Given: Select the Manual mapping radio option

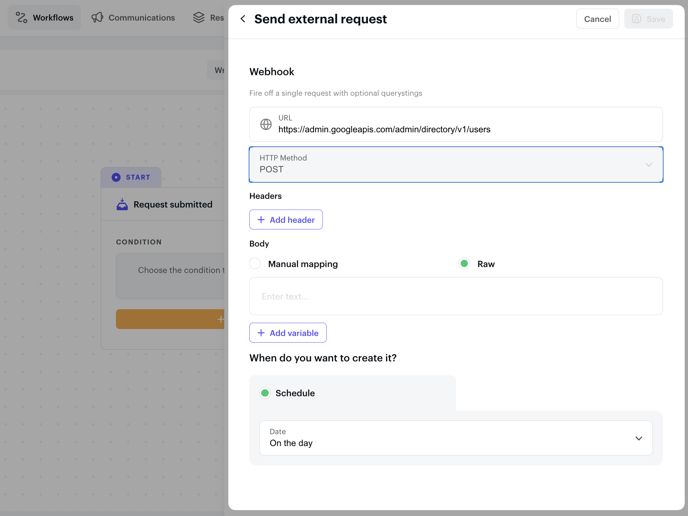Looking at the screenshot, I should (255, 264).
